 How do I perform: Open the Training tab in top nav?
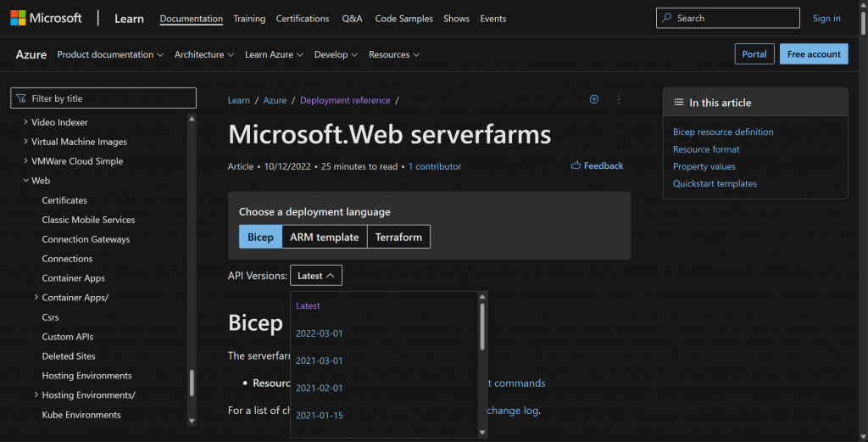pyautogui.click(x=249, y=19)
